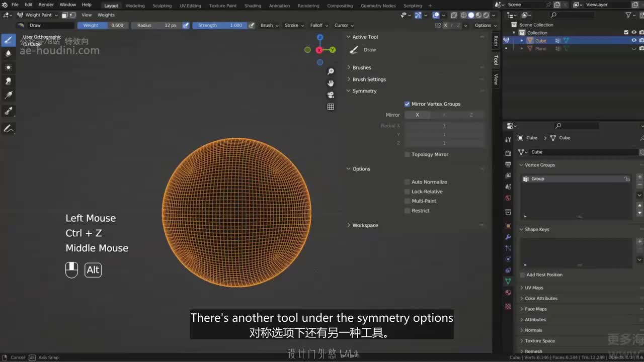
Task: Select the Smear tool in toolbar
Action: pyautogui.click(x=9, y=80)
